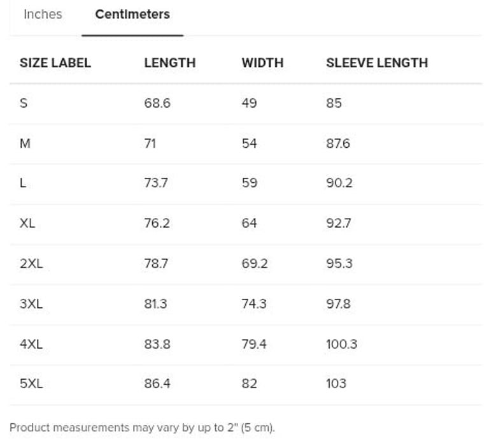
Task: Select the 3XL size row label
Action: [x=31, y=303]
